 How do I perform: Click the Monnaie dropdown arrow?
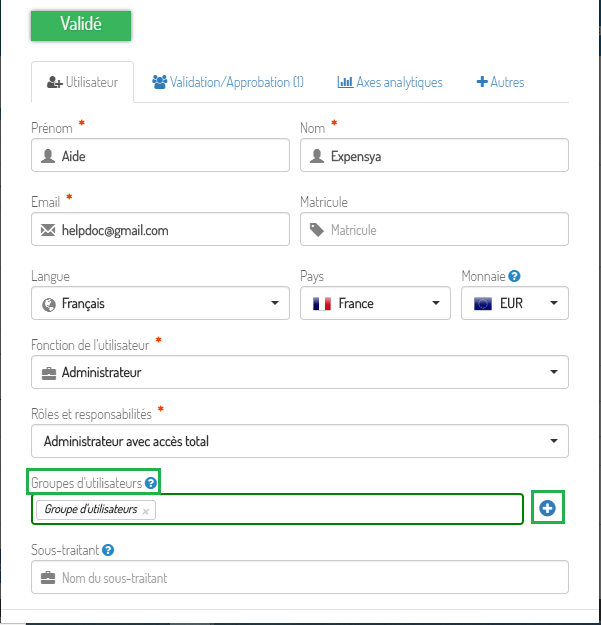click(554, 303)
